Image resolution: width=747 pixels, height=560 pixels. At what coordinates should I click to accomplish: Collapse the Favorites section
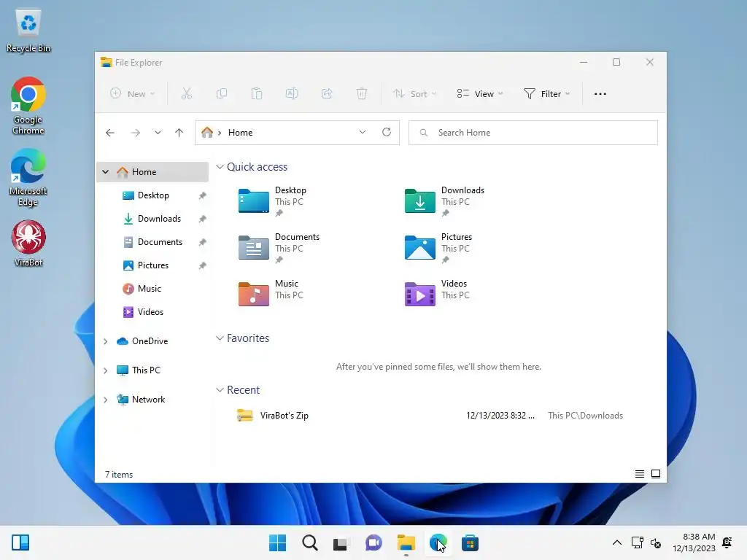click(220, 338)
